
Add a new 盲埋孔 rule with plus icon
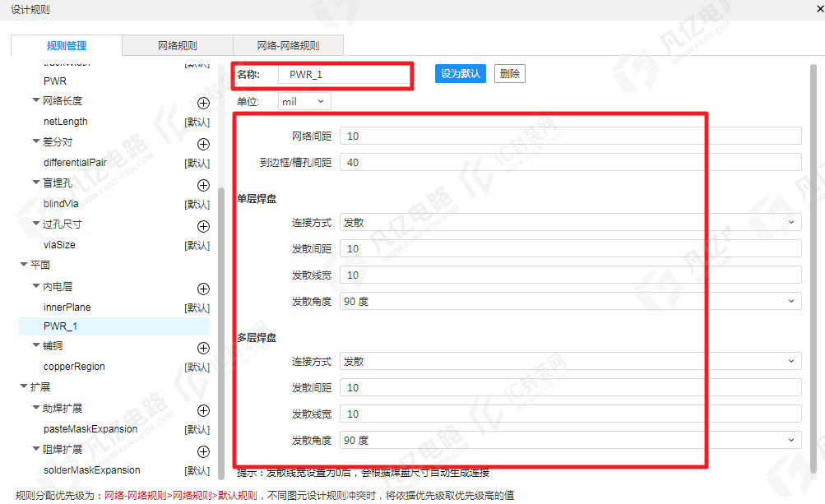click(x=203, y=185)
